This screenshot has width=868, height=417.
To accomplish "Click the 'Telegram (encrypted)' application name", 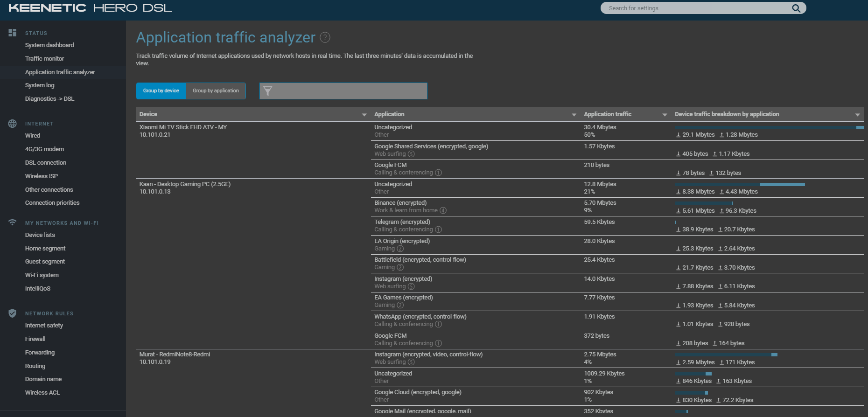I will click(402, 222).
